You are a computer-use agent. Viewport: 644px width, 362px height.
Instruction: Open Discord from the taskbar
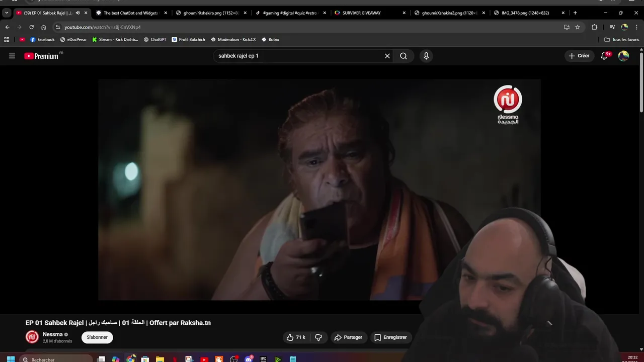249,359
